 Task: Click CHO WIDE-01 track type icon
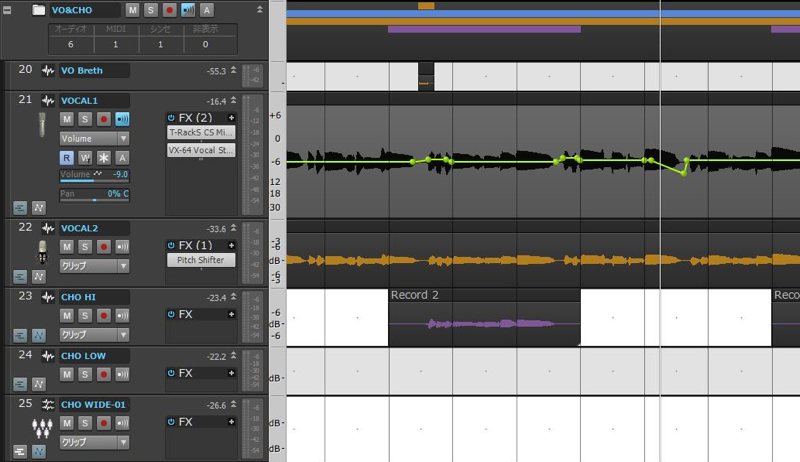pos(48,404)
